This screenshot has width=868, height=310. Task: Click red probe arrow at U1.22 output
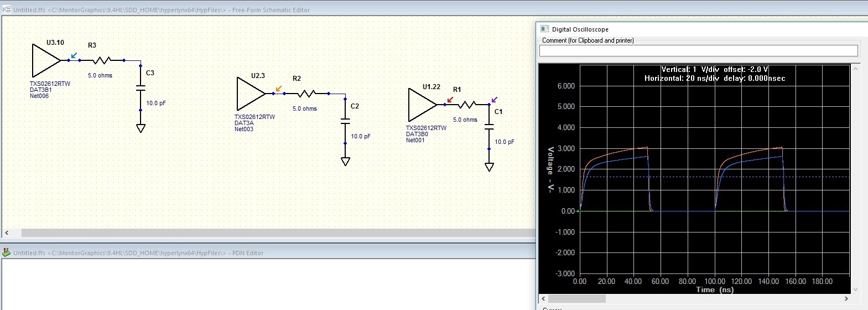tap(450, 100)
